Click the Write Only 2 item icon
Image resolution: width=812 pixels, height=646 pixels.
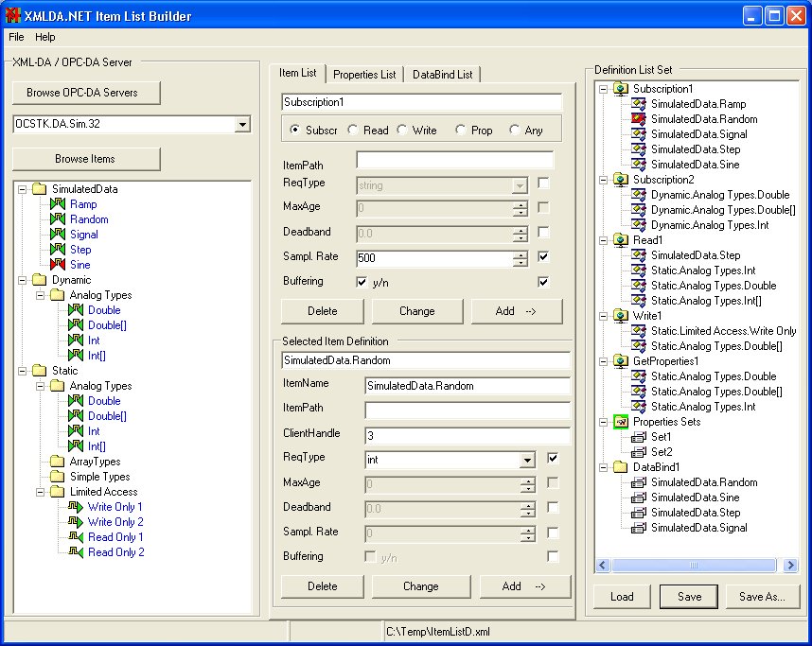pyautogui.click(x=76, y=522)
